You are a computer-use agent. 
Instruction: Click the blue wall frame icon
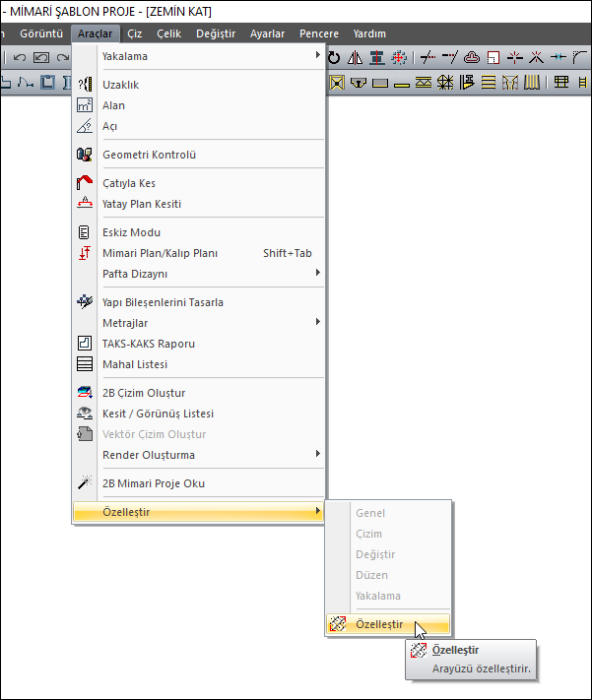(x=47, y=83)
